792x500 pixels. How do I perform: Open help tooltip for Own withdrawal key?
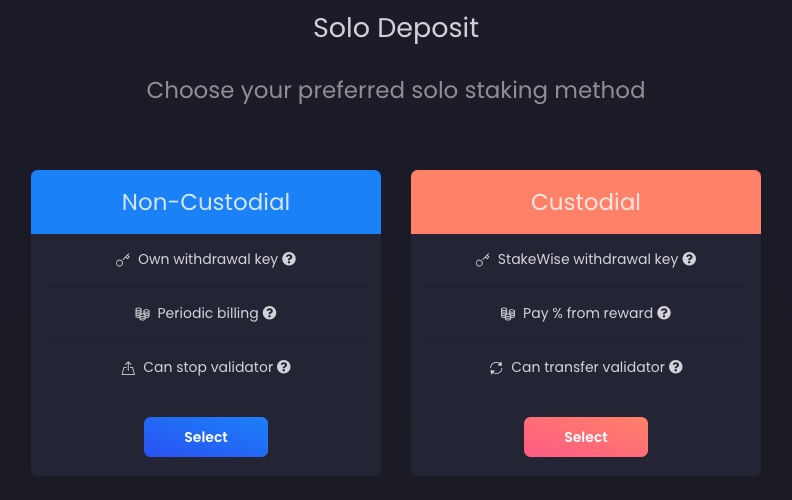289,259
